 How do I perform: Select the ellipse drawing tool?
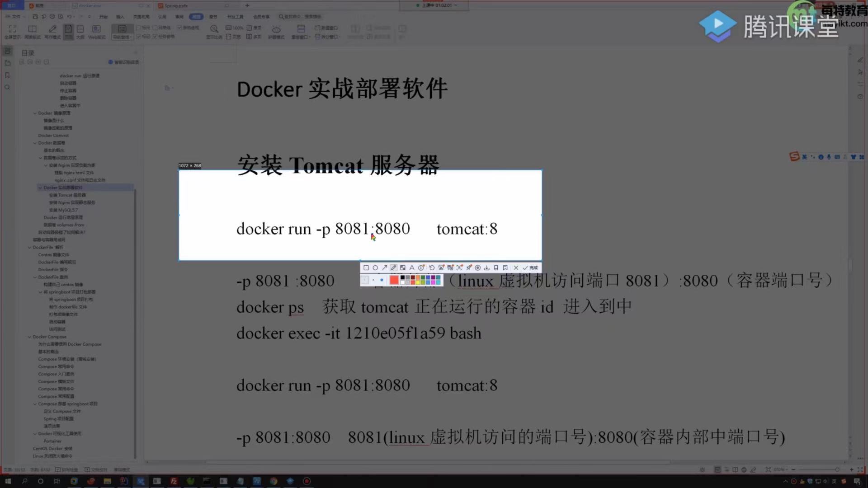point(375,268)
